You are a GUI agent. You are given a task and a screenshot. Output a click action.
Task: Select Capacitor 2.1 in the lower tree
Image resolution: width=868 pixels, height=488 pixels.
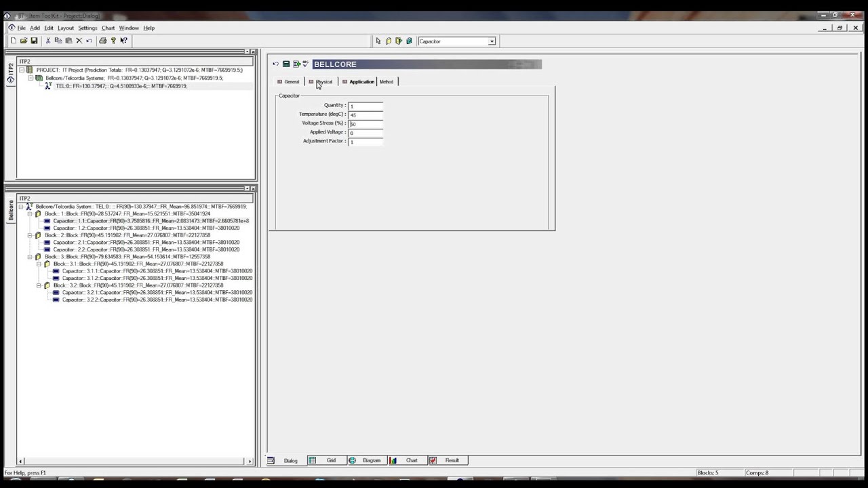tap(146, 243)
